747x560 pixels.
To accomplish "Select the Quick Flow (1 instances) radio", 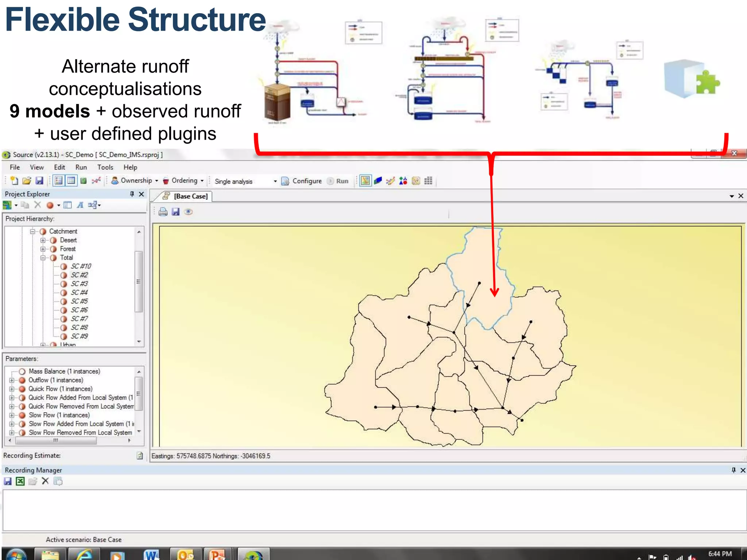I will pyautogui.click(x=22, y=389).
